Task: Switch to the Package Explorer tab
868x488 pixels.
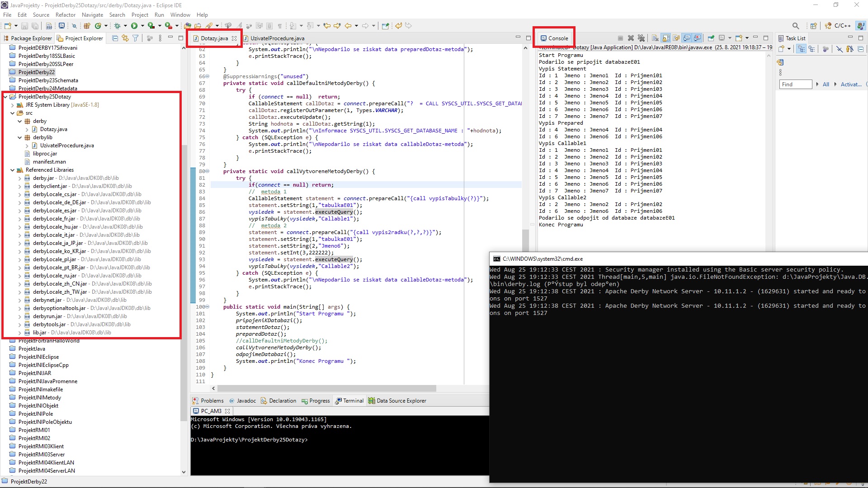Action: tap(28, 38)
